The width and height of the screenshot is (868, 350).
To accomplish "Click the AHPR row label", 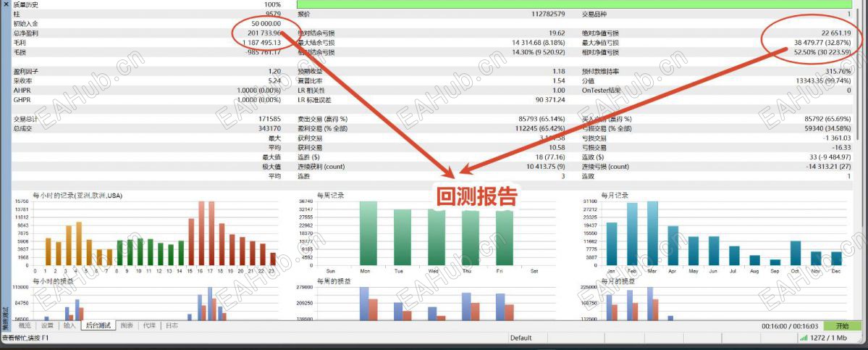I will pyautogui.click(x=21, y=91).
